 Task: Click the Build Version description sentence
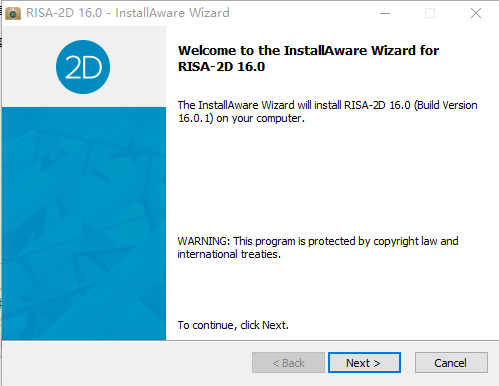(327, 112)
